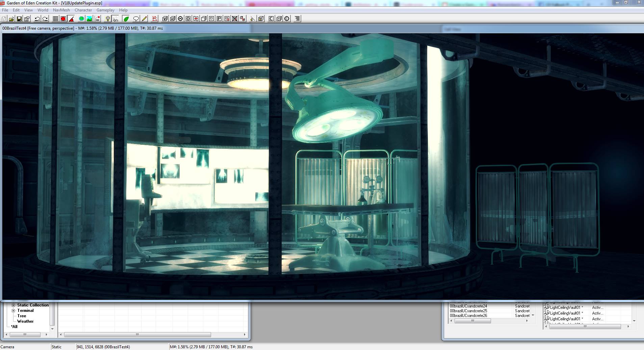
Task: Click the red H-shaped toolbar icon
Action: (196, 19)
